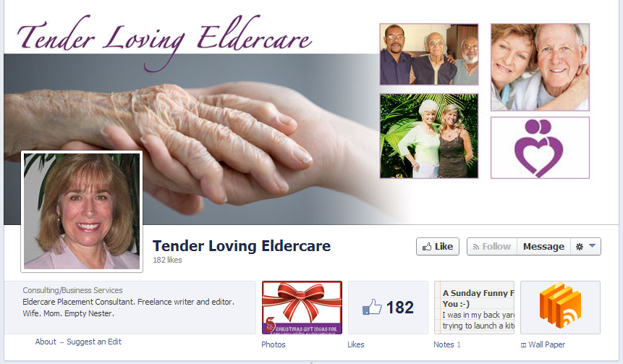Image resolution: width=623 pixels, height=364 pixels.
Task: Click the Follow RSS button
Action: point(492,246)
